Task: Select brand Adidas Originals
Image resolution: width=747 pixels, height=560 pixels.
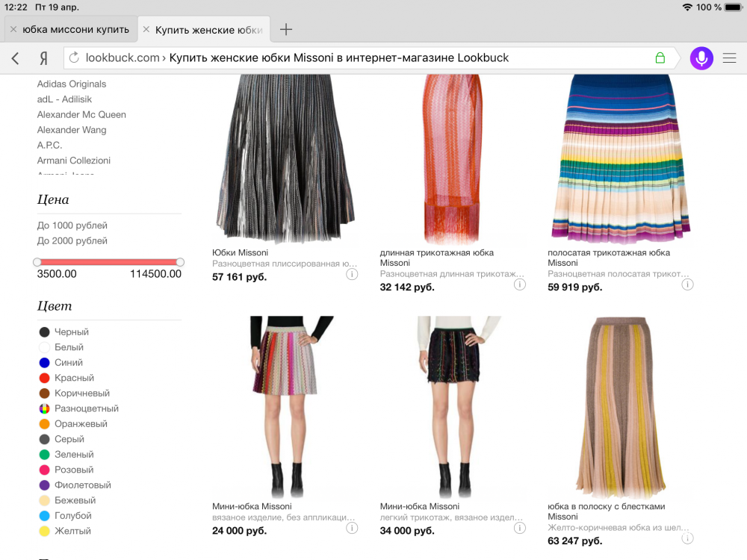Action: point(72,84)
